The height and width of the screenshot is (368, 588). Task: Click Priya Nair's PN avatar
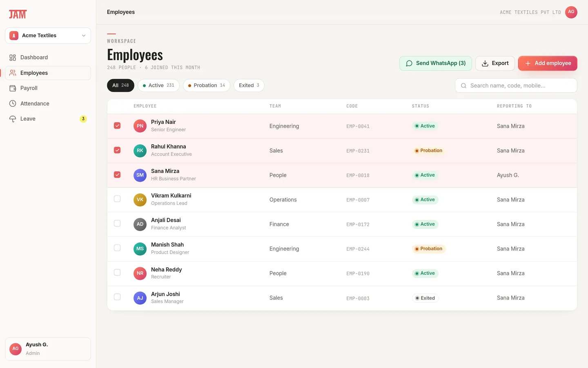point(140,126)
